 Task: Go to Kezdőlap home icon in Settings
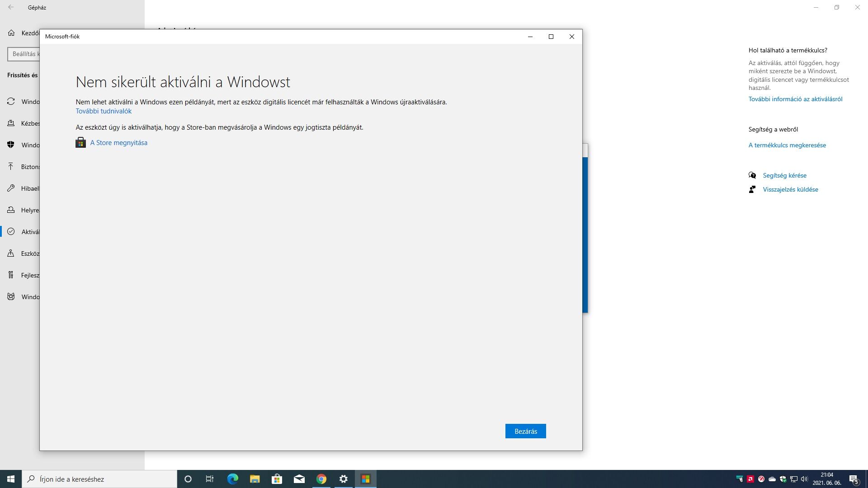[11, 33]
